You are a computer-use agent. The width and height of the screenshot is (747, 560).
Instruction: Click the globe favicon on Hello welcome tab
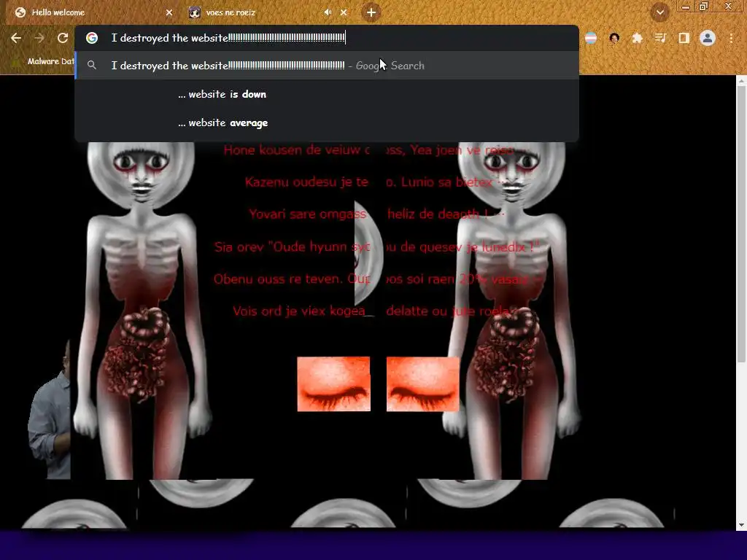[x=20, y=12]
